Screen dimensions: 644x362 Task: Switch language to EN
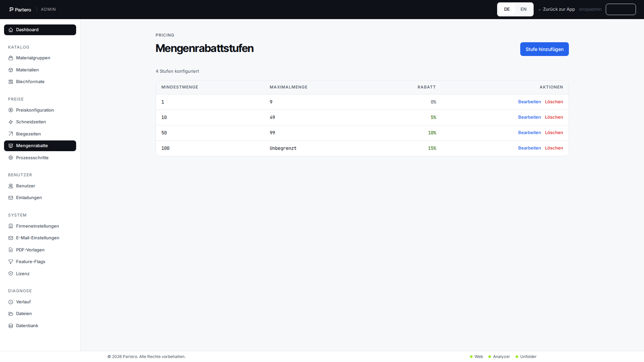(524, 9)
